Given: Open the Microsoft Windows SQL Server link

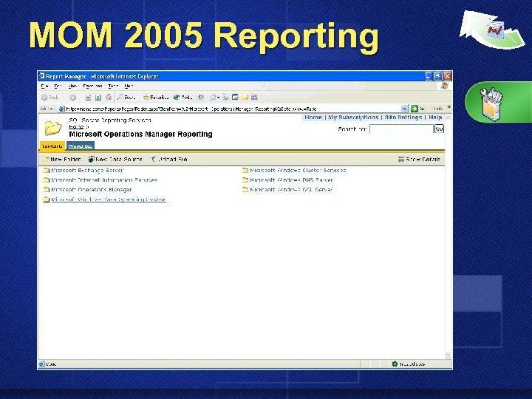Looking at the screenshot, I should (291, 190).
